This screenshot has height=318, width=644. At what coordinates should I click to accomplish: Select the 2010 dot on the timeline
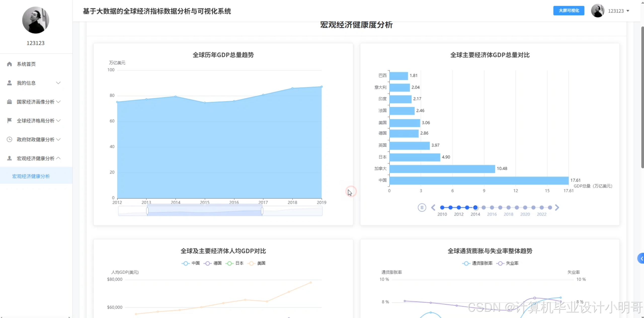pyautogui.click(x=442, y=208)
